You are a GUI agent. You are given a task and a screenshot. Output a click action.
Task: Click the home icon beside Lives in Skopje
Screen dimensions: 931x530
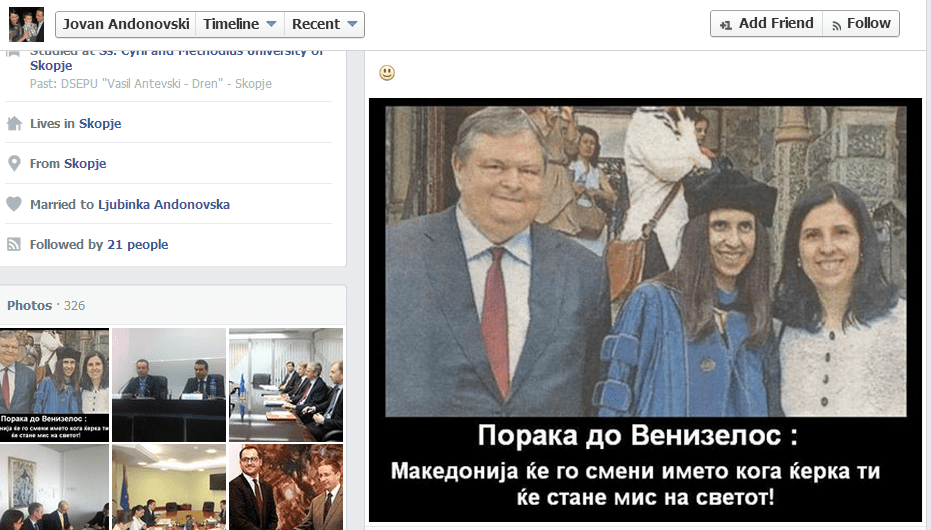(14, 123)
